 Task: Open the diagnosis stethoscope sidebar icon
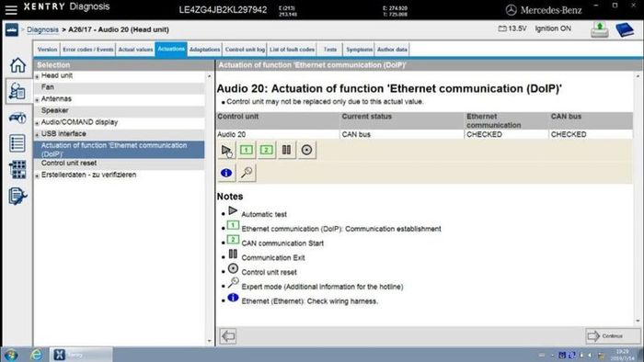(x=17, y=91)
